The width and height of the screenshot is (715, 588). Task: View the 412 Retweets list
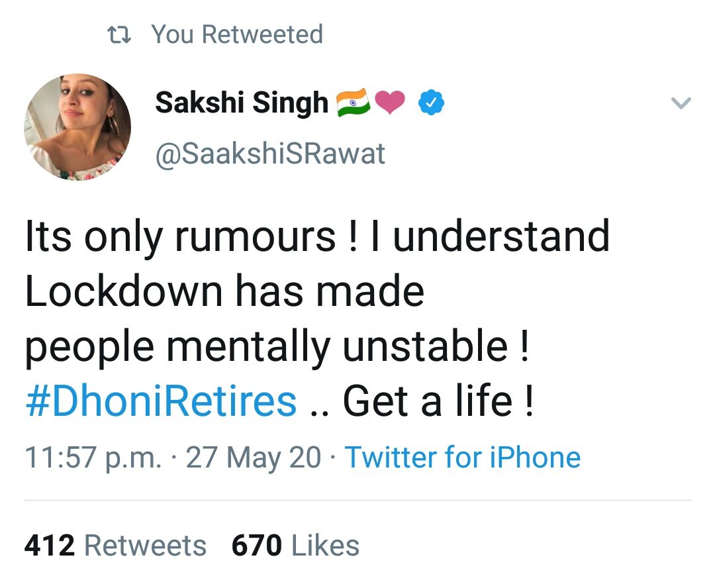pyautogui.click(x=115, y=546)
